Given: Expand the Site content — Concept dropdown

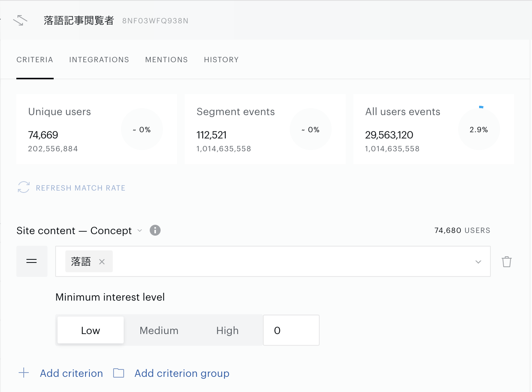Looking at the screenshot, I should [140, 231].
